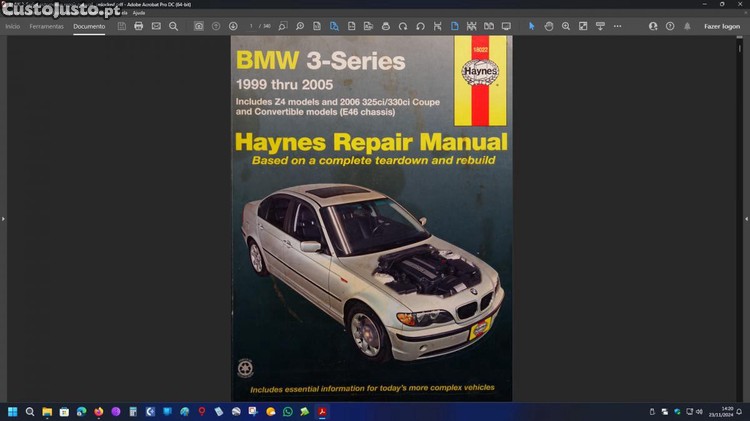Screen dimensions: 750x421
Task: Click the Print icon in the toolbar
Action: 139,26
